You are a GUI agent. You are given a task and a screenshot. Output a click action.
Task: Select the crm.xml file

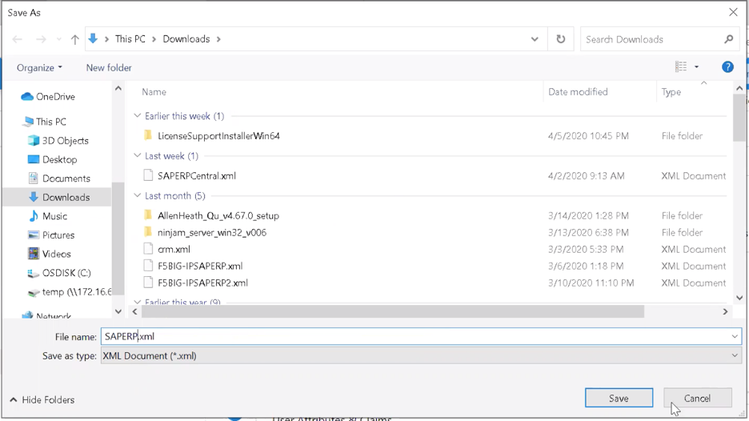pyautogui.click(x=174, y=249)
